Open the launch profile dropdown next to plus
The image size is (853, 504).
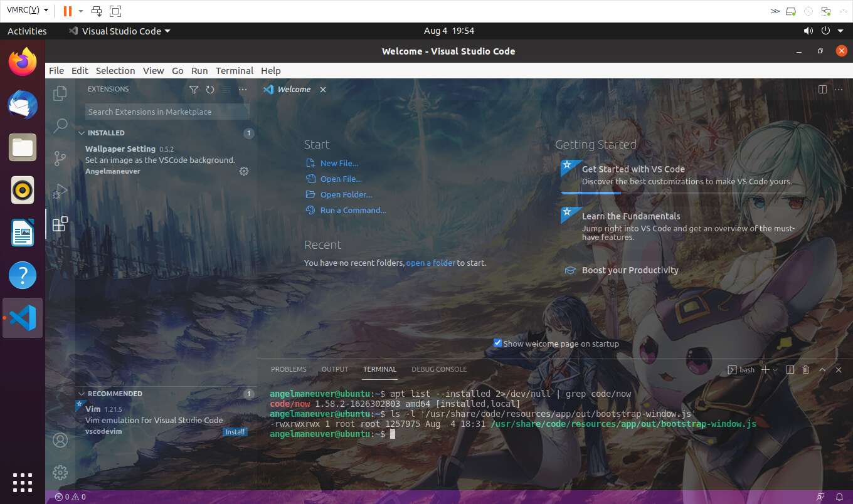pos(775,370)
